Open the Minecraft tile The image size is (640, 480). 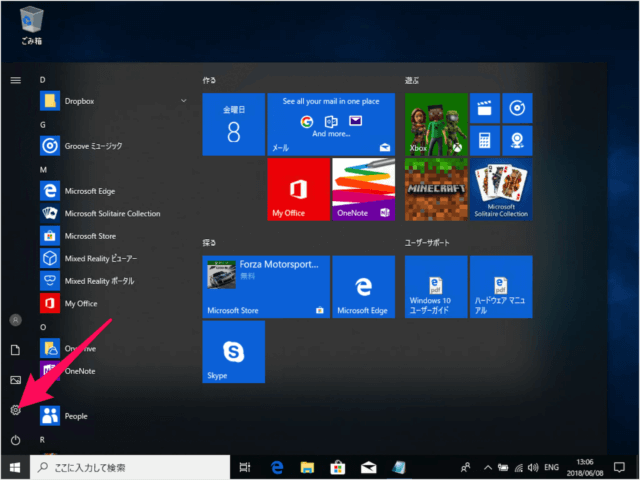(436, 189)
